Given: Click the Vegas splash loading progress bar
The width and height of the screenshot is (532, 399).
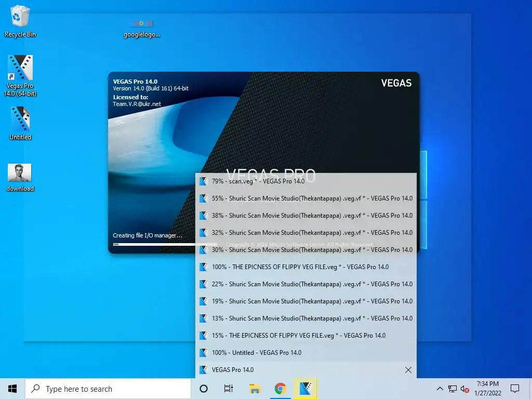Looking at the screenshot, I should tap(165, 244).
